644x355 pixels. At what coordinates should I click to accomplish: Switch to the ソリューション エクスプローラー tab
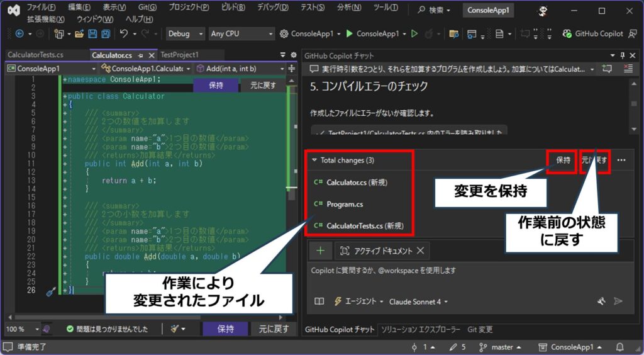tap(420, 329)
